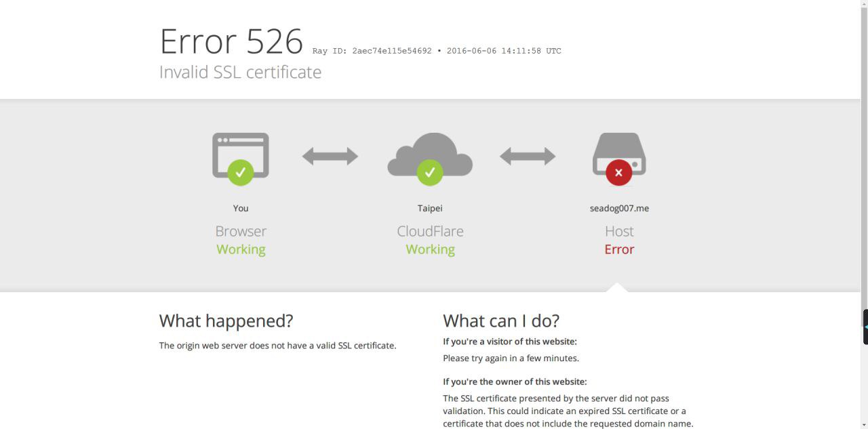Click the Ray ID and timestamp text

(437, 51)
